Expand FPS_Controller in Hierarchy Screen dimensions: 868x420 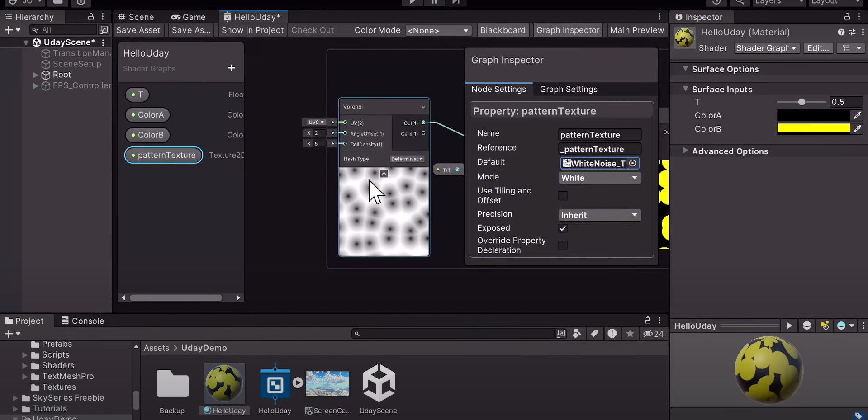coord(35,86)
